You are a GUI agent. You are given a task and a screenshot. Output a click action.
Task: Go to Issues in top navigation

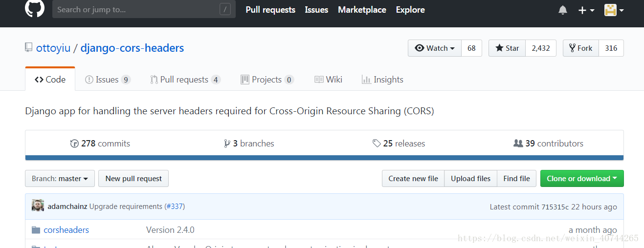tap(316, 10)
